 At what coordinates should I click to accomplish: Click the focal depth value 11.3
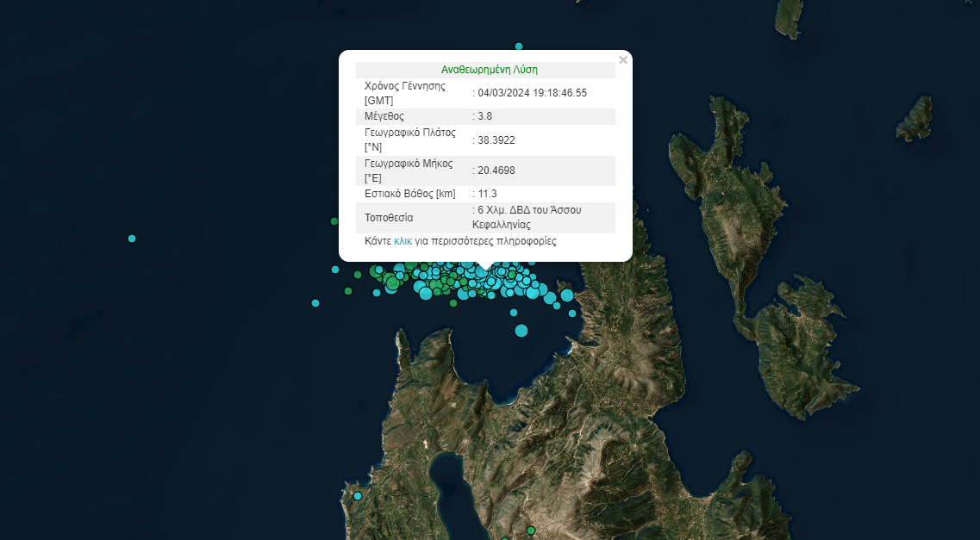[x=487, y=194]
